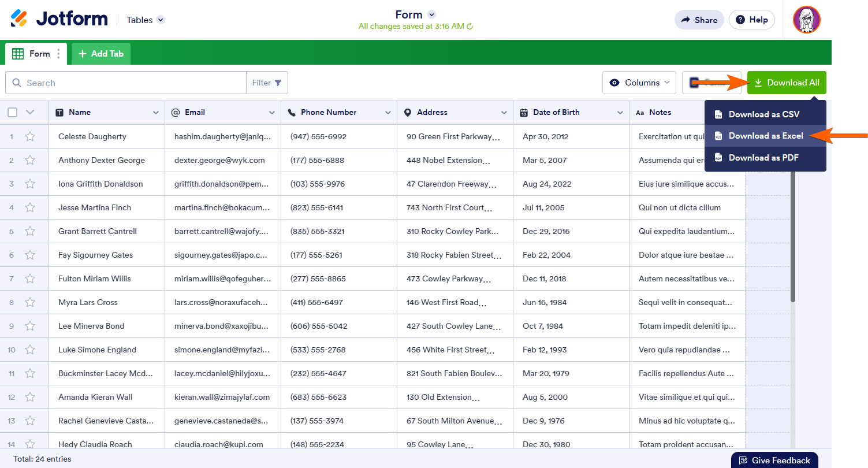The width and height of the screenshot is (868, 468).
Task: Click the @ icon in the Email column header
Action: coord(176,112)
